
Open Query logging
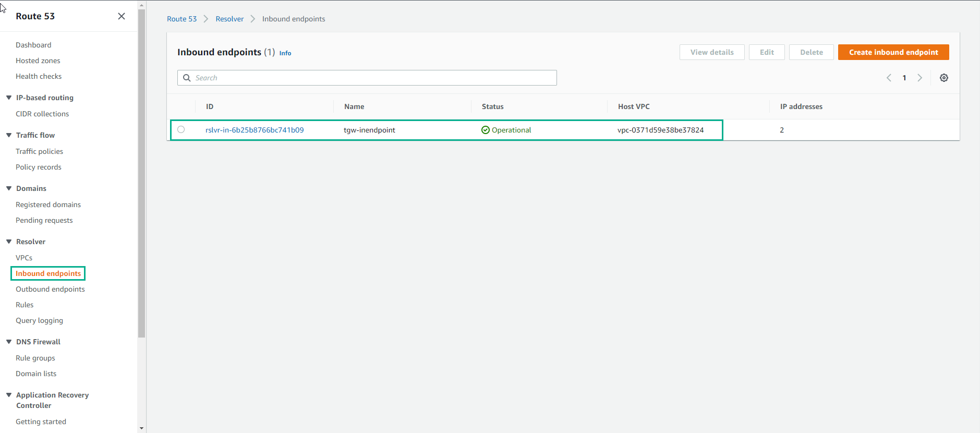(39, 320)
